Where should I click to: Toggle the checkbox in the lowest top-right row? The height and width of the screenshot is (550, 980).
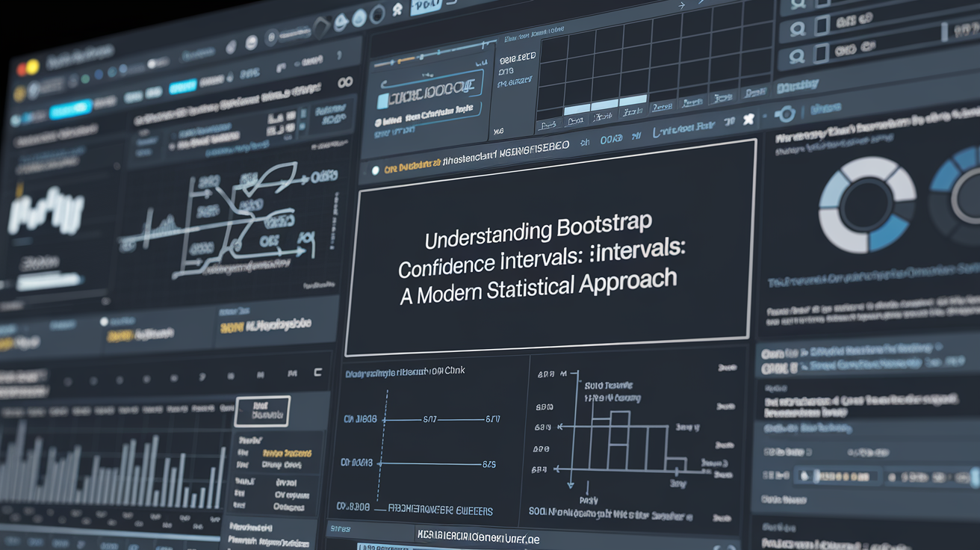821,52
